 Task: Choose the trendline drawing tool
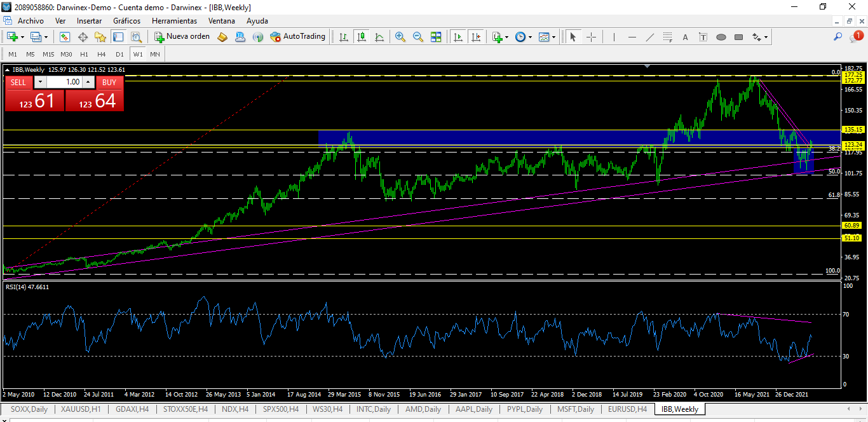pos(649,37)
